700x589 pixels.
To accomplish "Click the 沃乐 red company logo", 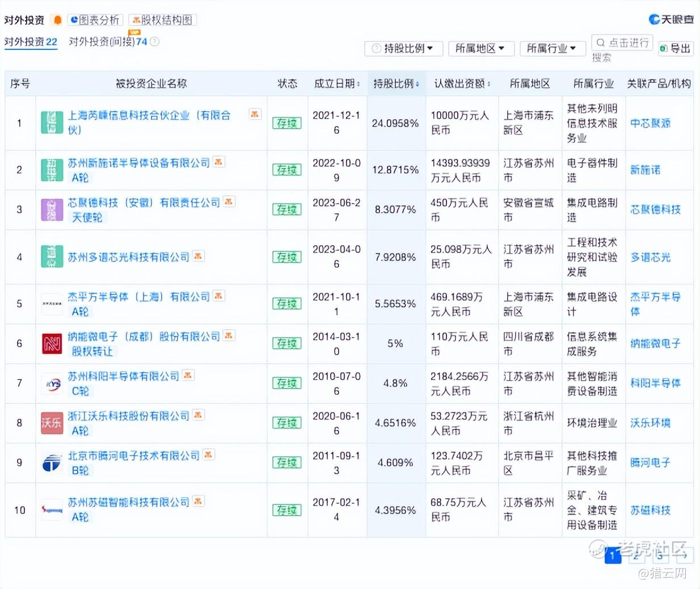I will (x=52, y=423).
